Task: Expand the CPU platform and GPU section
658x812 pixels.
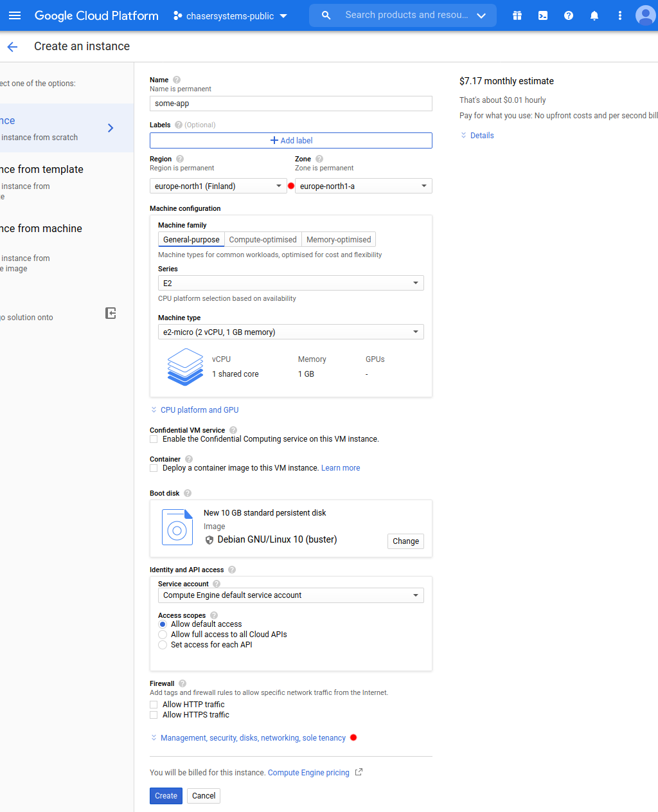Action: point(199,410)
